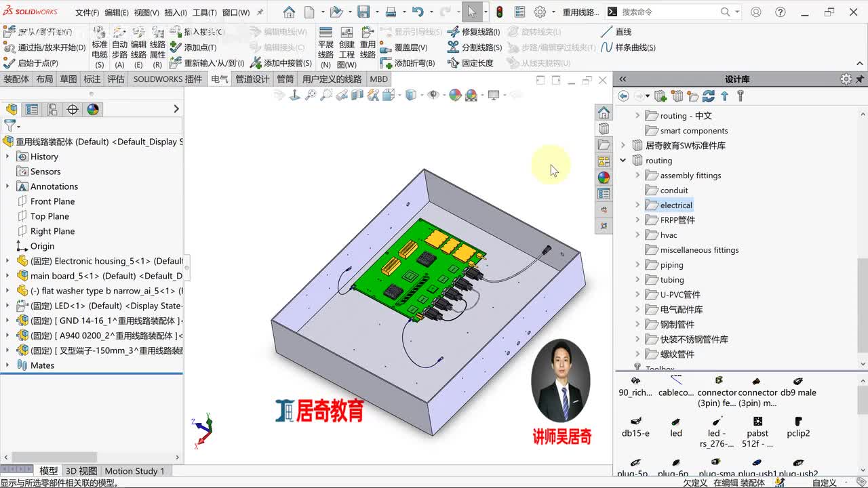Print using the printer icon
The height and width of the screenshot is (488, 868).
pos(391,12)
